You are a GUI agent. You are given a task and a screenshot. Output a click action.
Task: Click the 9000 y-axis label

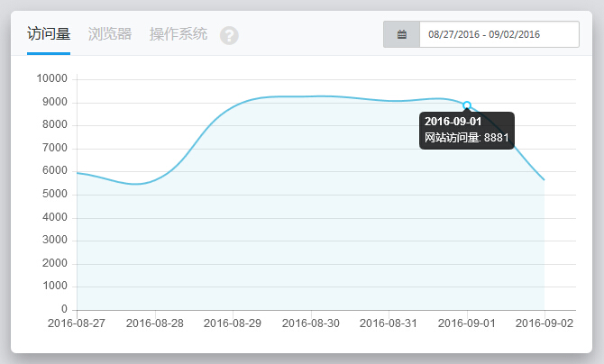point(54,102)
